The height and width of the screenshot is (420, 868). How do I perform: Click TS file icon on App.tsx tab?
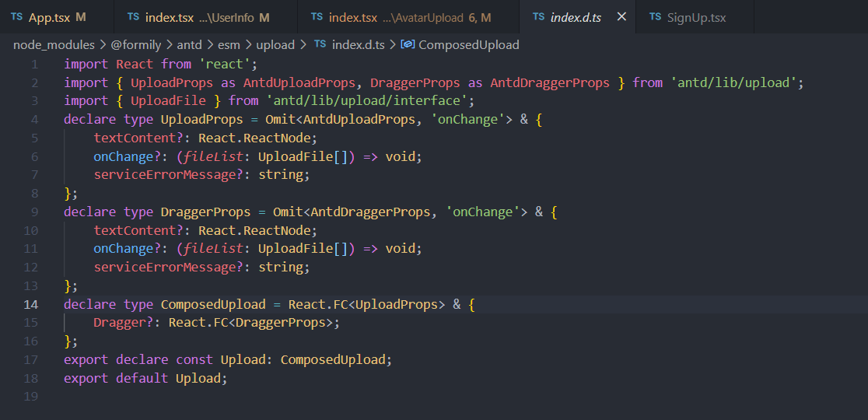point(17,16)
